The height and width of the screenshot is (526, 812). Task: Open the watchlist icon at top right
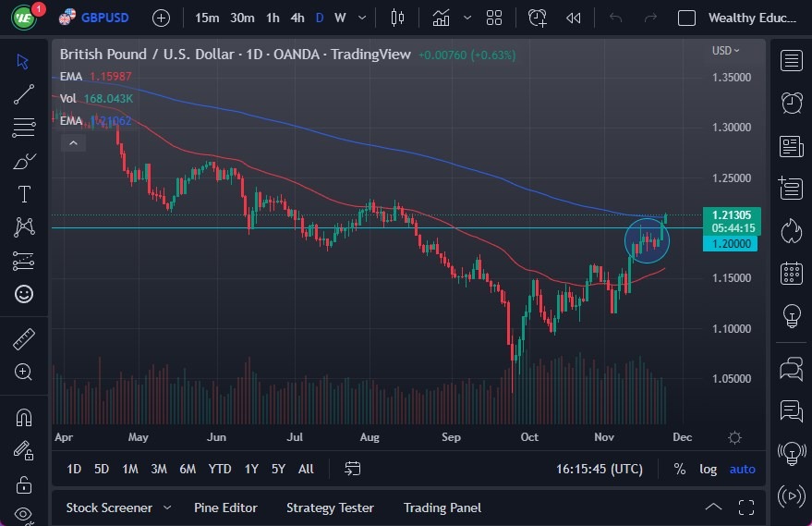791,61
